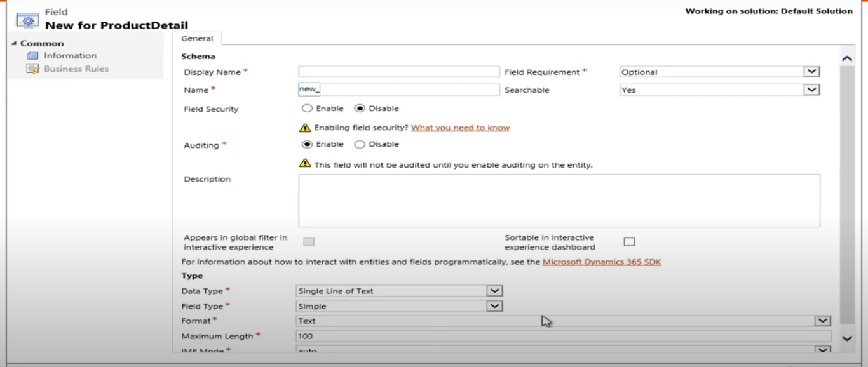The height and width of the screenshot is (367, 868).
Task: Enable Field Security
Action: [306, 108]
